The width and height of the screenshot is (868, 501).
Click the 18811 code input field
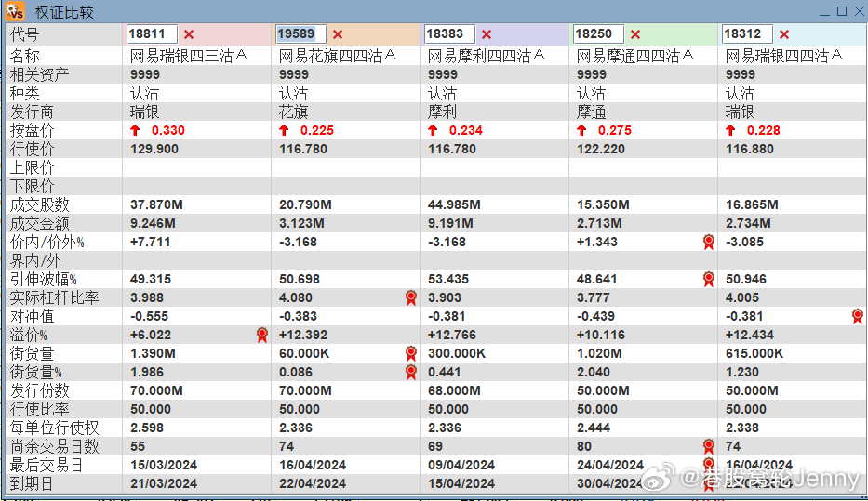point(152,34)
